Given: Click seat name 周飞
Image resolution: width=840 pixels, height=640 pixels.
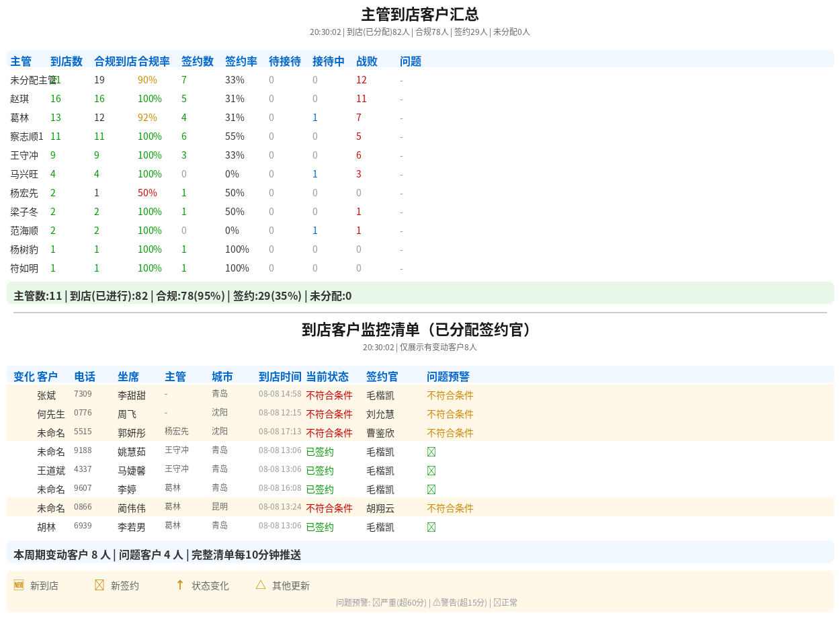Looking at the screenshot, I should (x=127, y=414).
